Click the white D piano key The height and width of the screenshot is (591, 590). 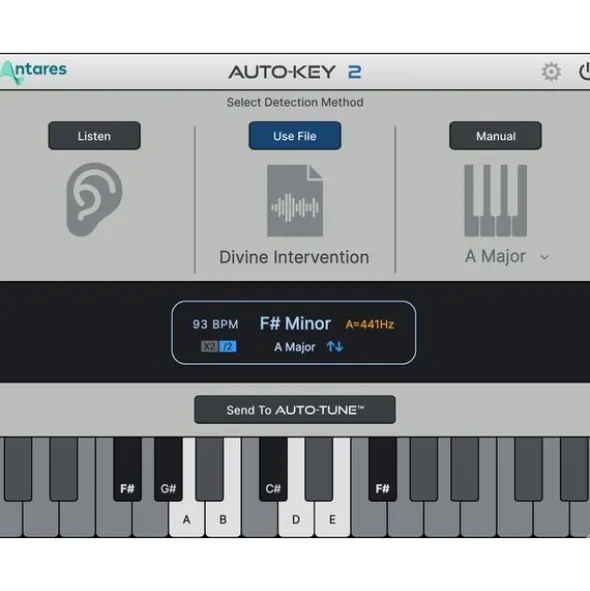tap(296, 519)
